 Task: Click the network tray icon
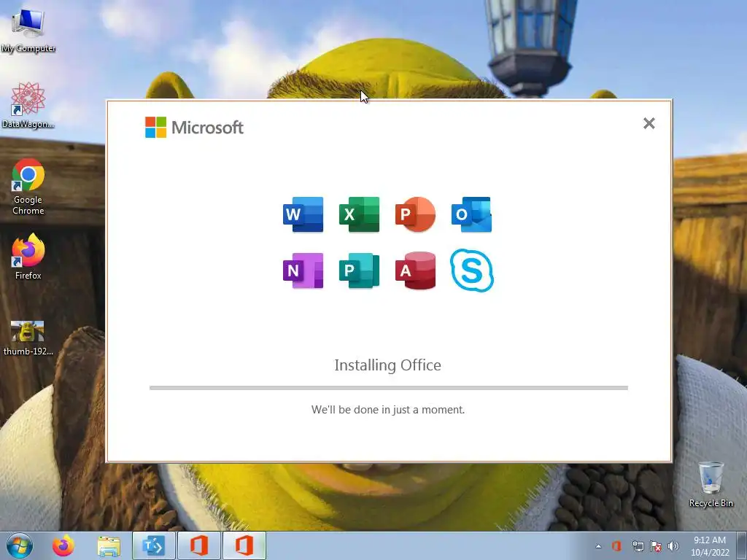coord(638,546)
